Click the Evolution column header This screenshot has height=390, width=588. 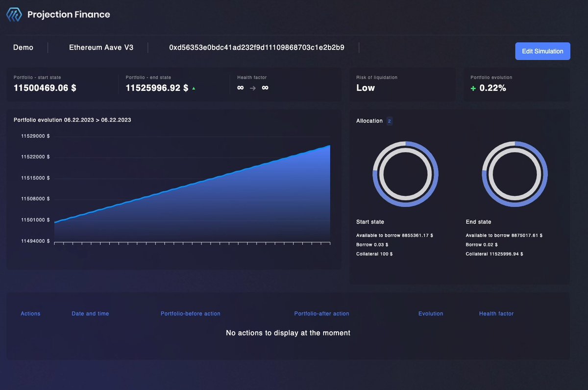(x=431, y=313)
